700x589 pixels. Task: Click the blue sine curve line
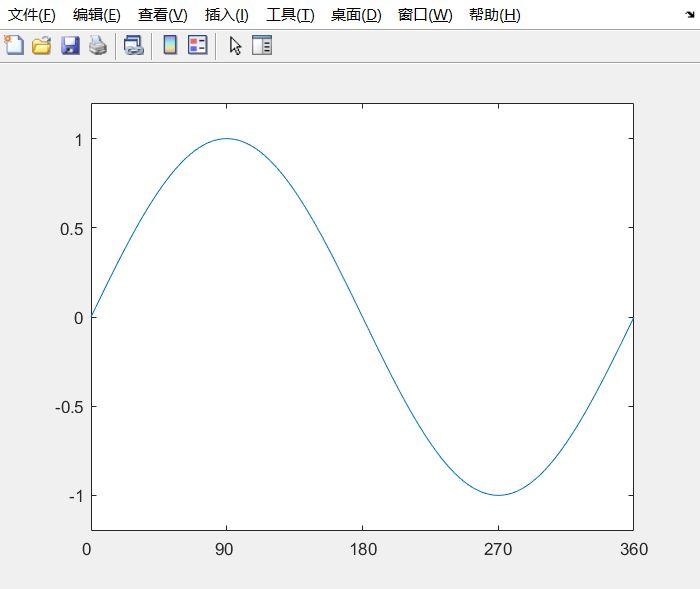(x=362, y=317)
